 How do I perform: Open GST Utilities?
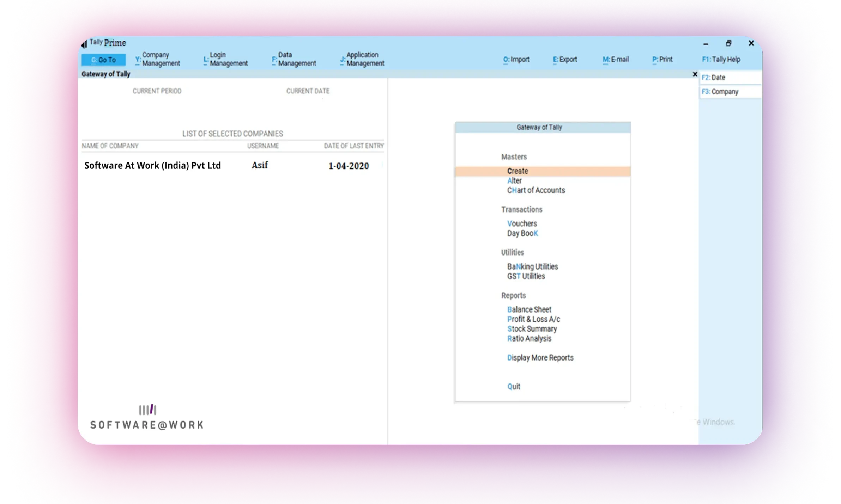pyautogui.click(x=526, y=276)
